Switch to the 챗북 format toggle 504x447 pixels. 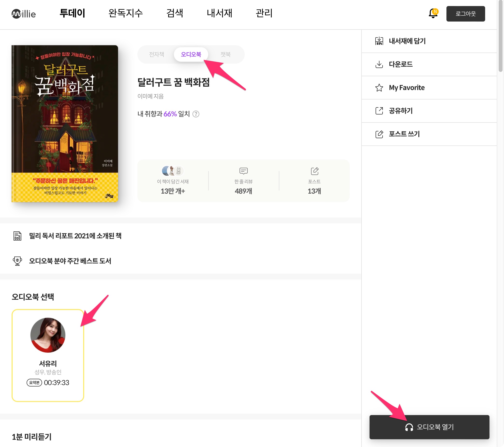(225, 54)
